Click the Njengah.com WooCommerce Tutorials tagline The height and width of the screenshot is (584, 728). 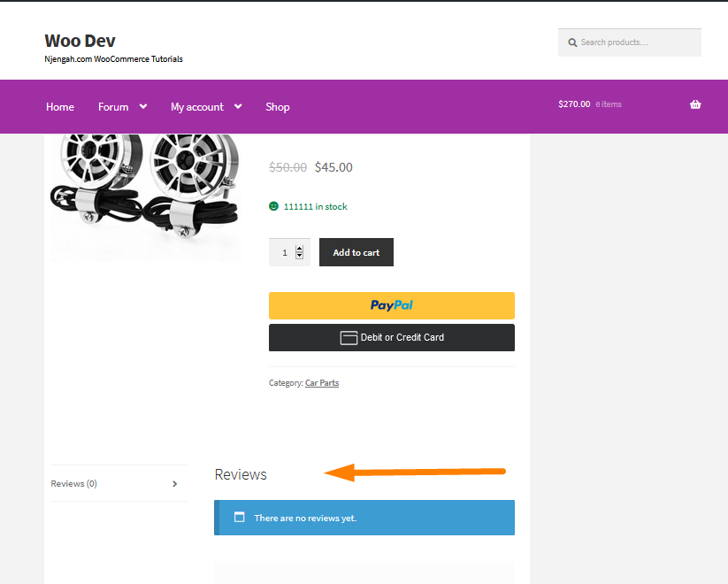tap(114, 59)
